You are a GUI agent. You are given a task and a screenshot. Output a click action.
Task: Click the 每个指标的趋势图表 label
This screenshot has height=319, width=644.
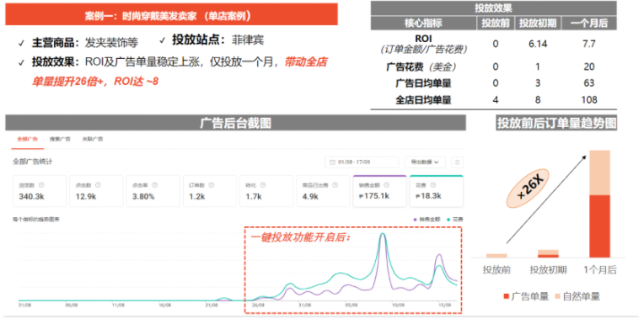[36, 220]
